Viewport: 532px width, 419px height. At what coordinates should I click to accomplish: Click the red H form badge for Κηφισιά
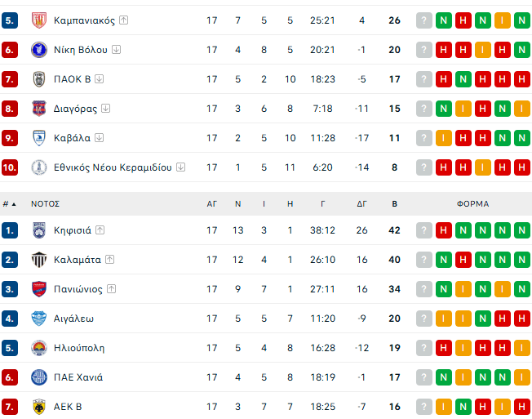point(444,230)
